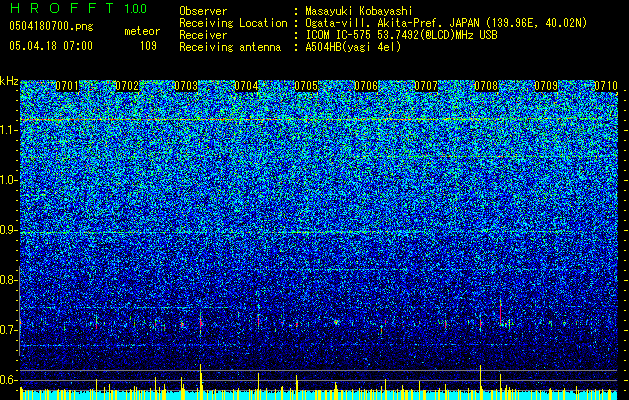
Task: Click the 0.6 kHz axis label
Action: click(8, 380)
